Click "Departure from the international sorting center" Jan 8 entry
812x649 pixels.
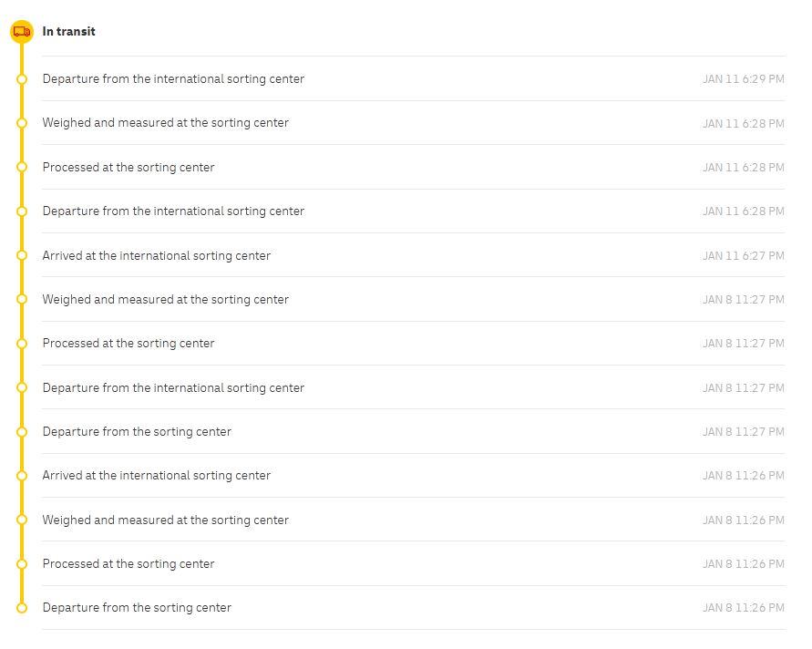click(x=173, y=388)
